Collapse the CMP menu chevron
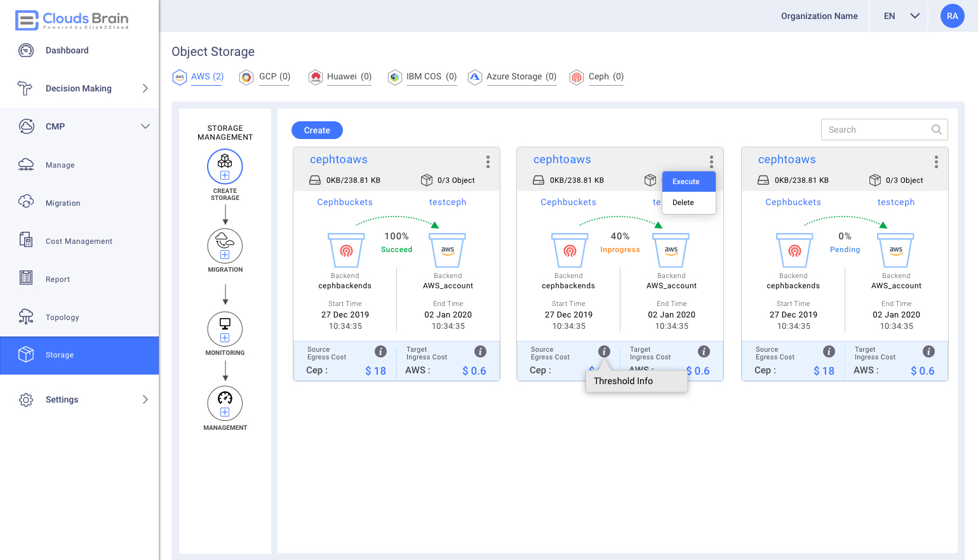The image size is (978, 560). pyautogui.click(x=145, y=126)
